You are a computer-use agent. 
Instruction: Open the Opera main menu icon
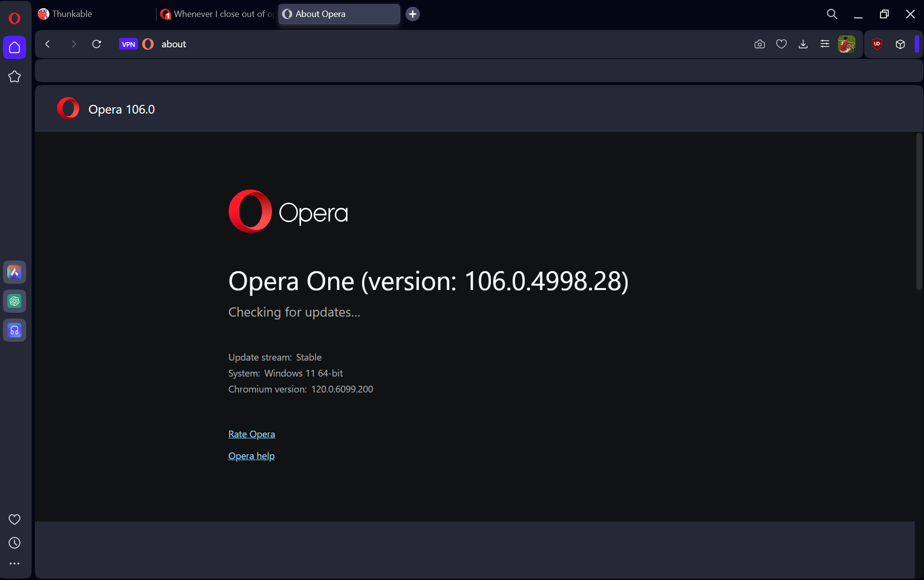coord(14,18)
